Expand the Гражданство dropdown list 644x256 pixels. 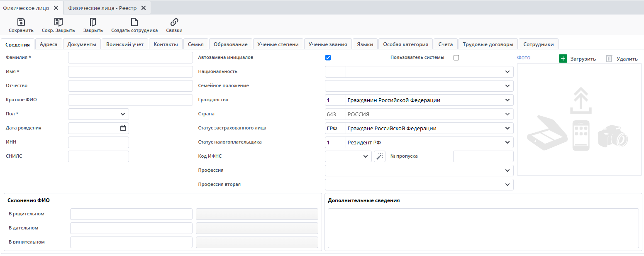click(x=507, y=100)
